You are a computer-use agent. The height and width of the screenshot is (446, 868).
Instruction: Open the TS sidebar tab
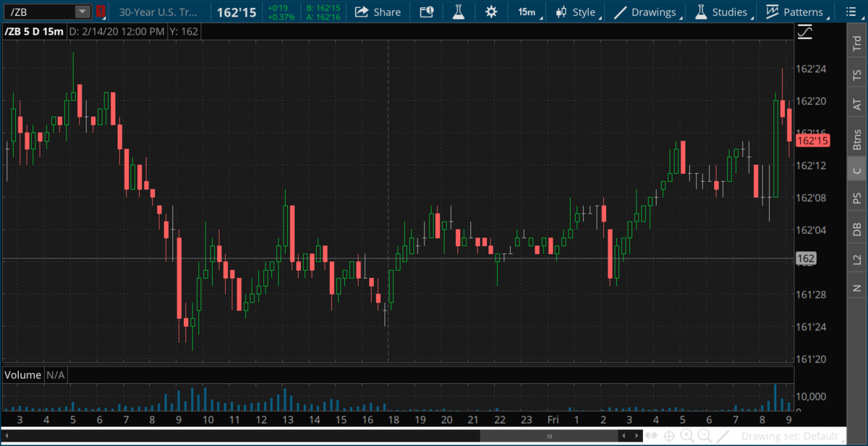(x=856, y=75)
